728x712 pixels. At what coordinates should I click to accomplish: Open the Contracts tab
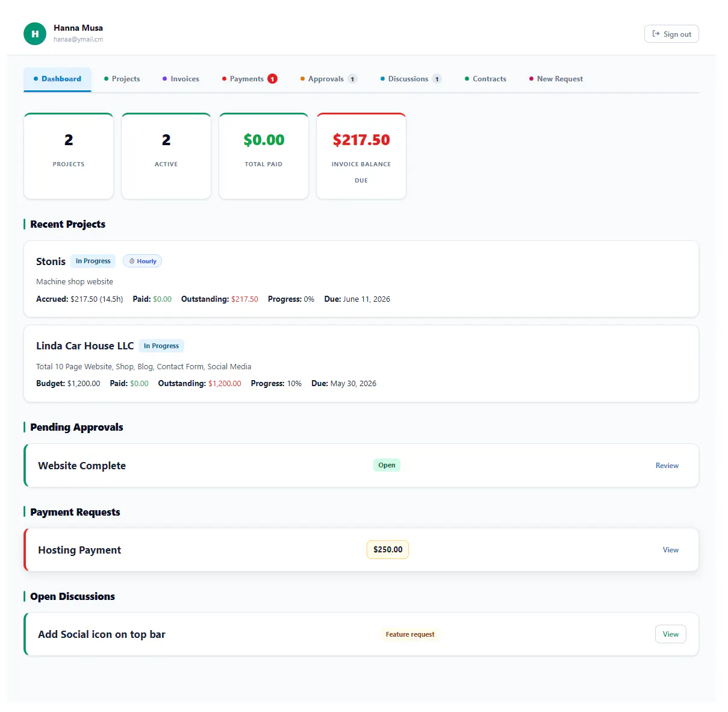(485, 79)
